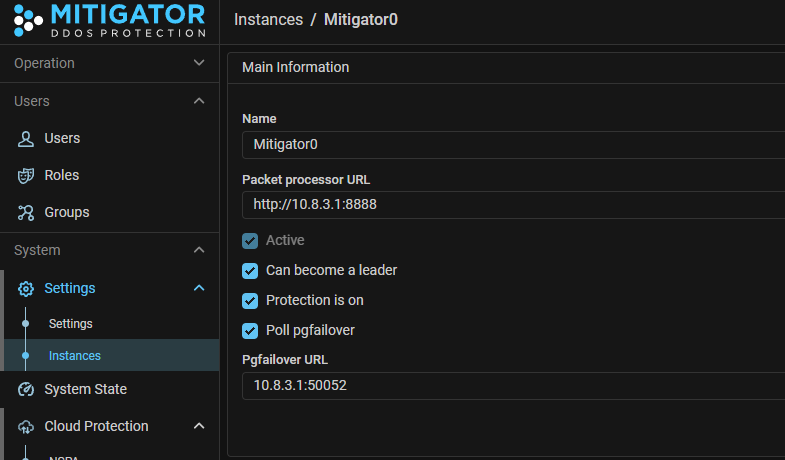The image size is (785, 460).
Task: Disable the Poll pgfailover checkbox
Action: coord(250,330)
